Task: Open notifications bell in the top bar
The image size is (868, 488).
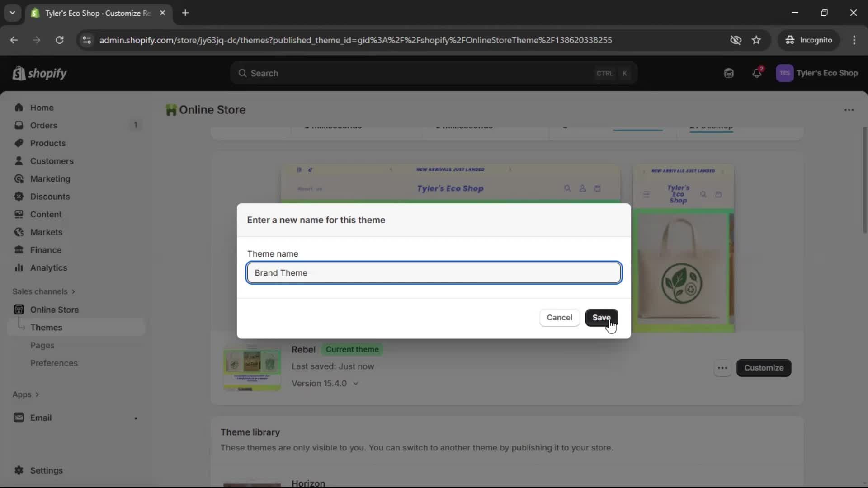Action: pyautogui.click(x=757, y=73)
